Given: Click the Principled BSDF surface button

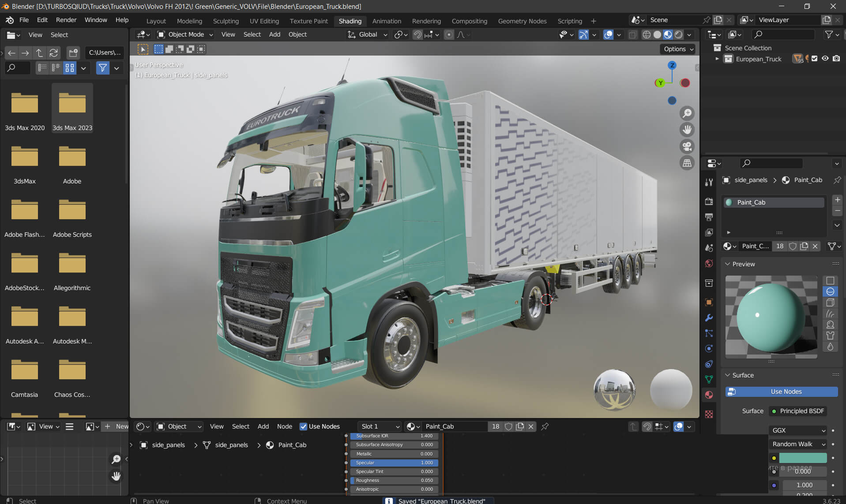Looking at the screenshot, I should [798, 411].
